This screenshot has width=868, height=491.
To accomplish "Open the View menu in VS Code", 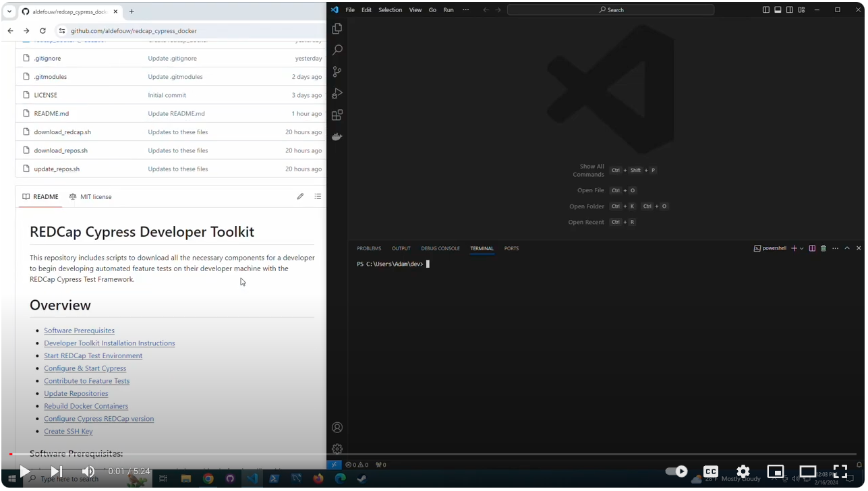I will [x=415, y=10].
